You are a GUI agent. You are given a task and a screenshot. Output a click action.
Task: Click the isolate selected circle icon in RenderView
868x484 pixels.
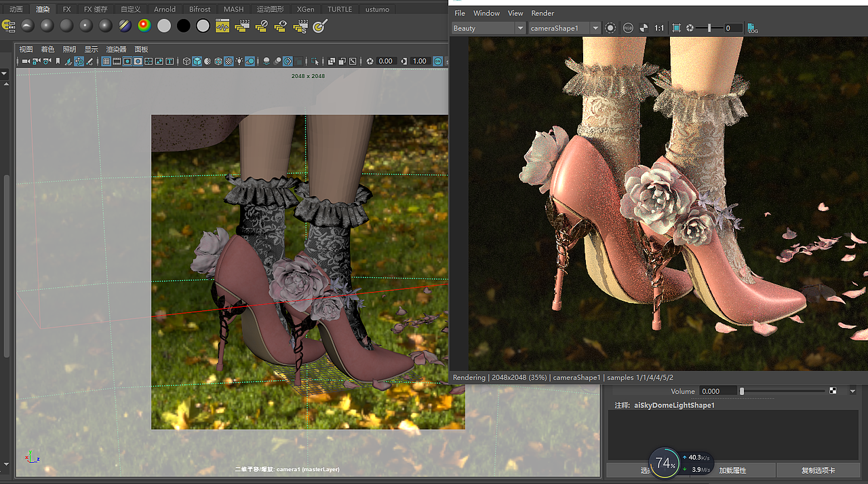coord(610,28)
